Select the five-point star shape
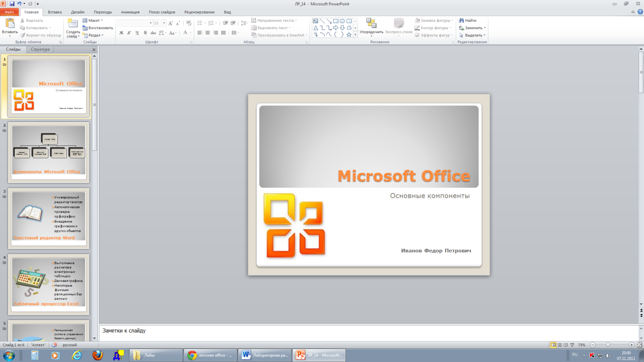 click(349, 34)
